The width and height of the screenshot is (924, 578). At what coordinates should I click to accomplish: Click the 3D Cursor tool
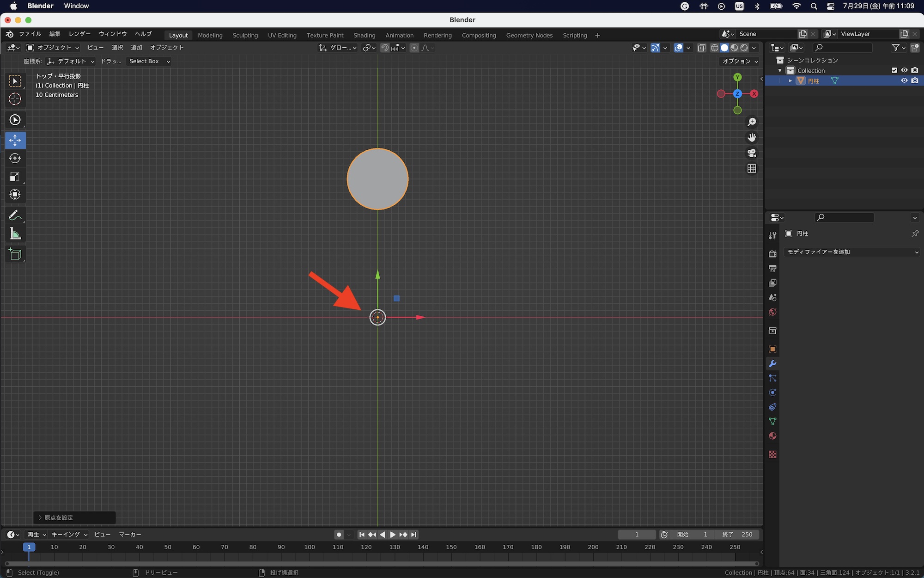point(15,99)
